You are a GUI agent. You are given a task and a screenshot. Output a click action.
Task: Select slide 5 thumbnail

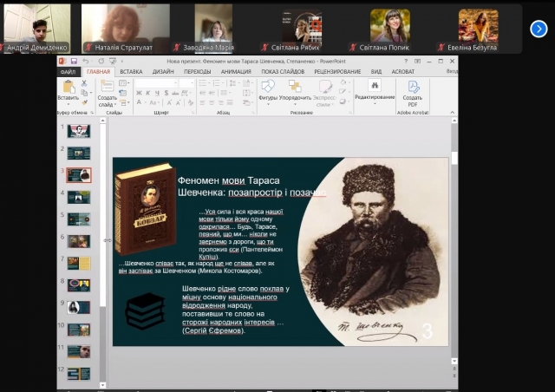pyautogui.click(x=79, y=219)
